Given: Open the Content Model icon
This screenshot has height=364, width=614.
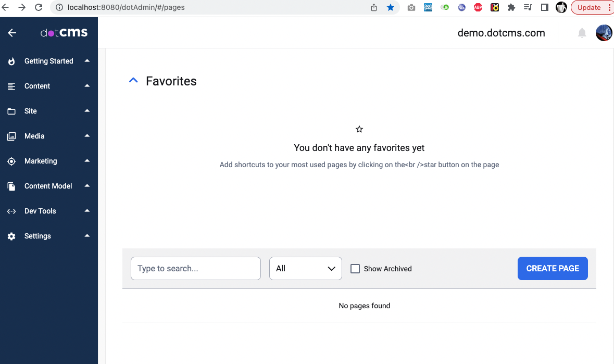Looking at the screenshot, I should pos(11,186).
